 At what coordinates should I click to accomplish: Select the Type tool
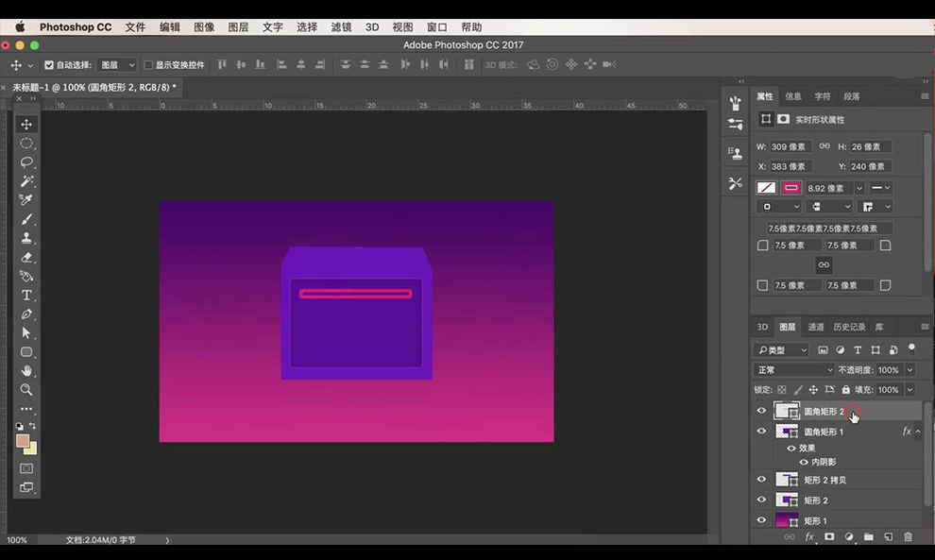[26, 296]
